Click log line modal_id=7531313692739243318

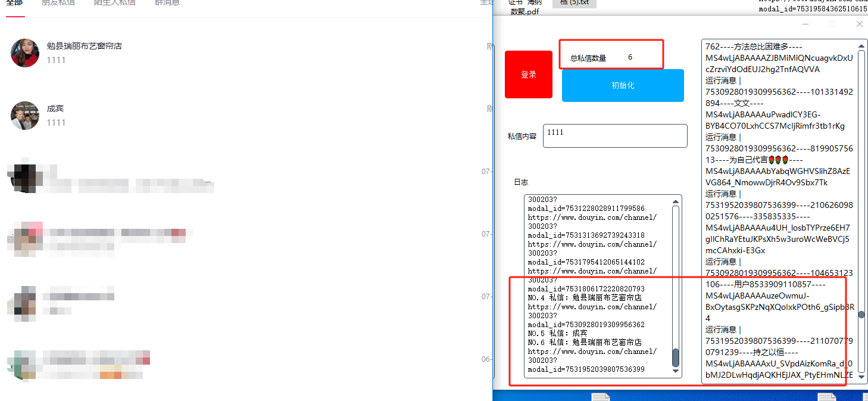pyautogui.click(x=586, y=235)
